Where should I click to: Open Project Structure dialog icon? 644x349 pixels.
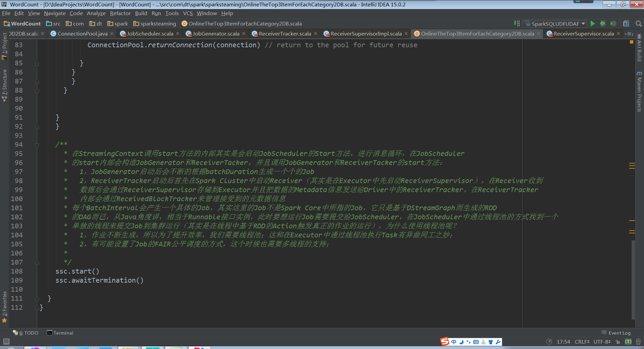point(626,23)
